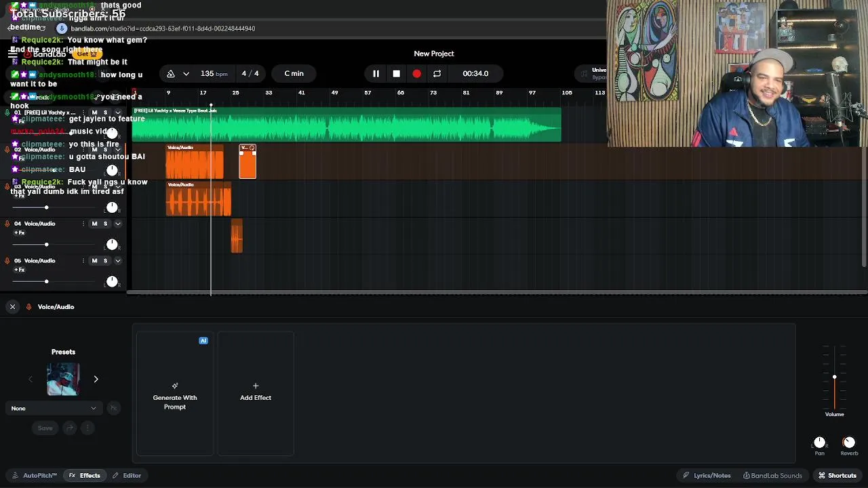
Task: Open BandLab Sounds panel
Action: point(772,476)
